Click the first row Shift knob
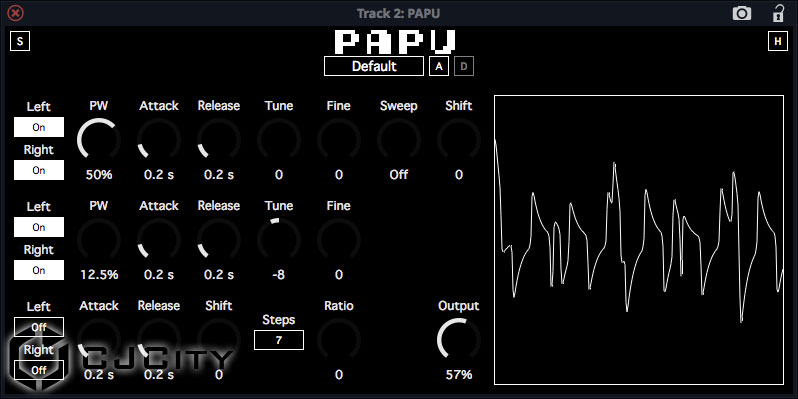Screen dimensions: 798x399 point(459,139)
